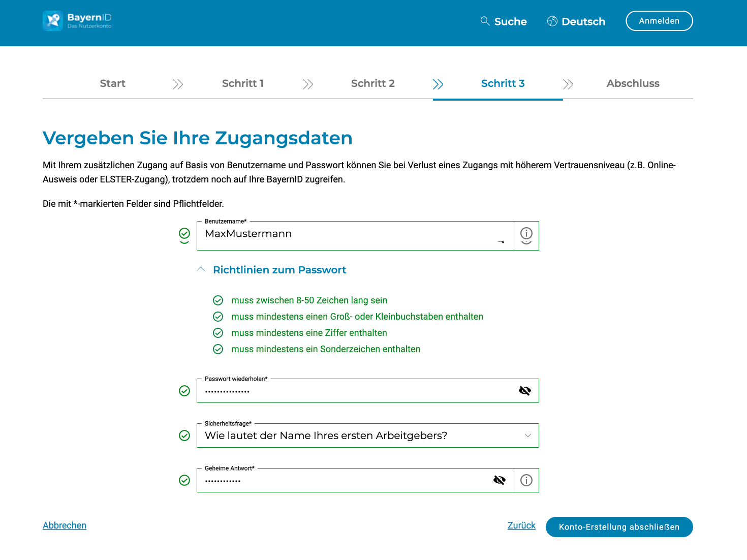Click double arrow before Schritt 2
The width and height of the screenshot is (747, 560).
point(308,84)
